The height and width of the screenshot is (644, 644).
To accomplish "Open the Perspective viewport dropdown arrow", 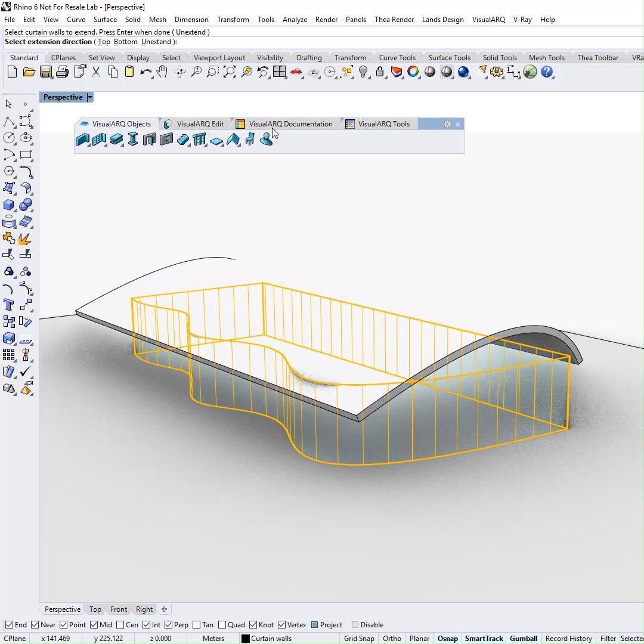I will point(90,97).
